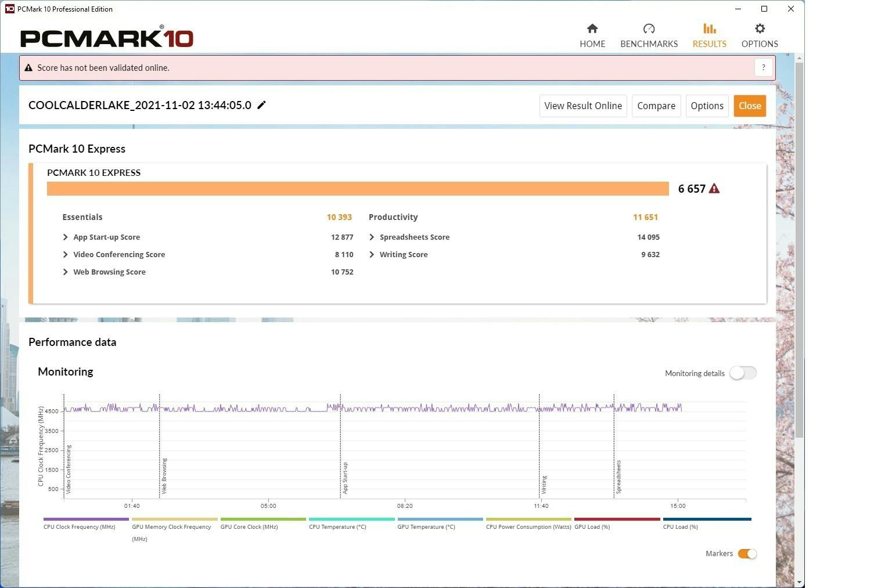Screen dimensions: 892x588
Task: Click the Home house icon
Action: (x=592, y=29)
